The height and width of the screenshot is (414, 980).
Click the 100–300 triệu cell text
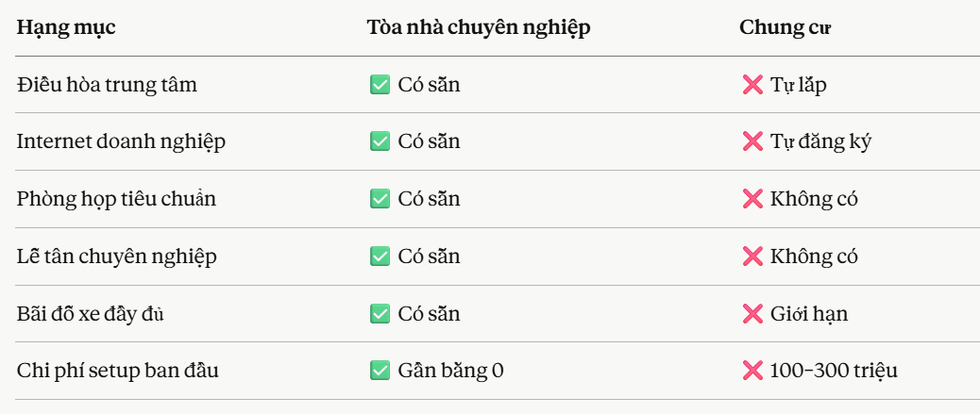(834, 371)
